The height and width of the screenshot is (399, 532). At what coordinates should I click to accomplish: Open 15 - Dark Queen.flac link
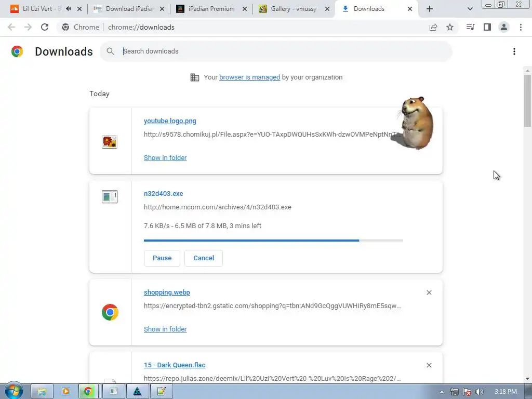175,365
